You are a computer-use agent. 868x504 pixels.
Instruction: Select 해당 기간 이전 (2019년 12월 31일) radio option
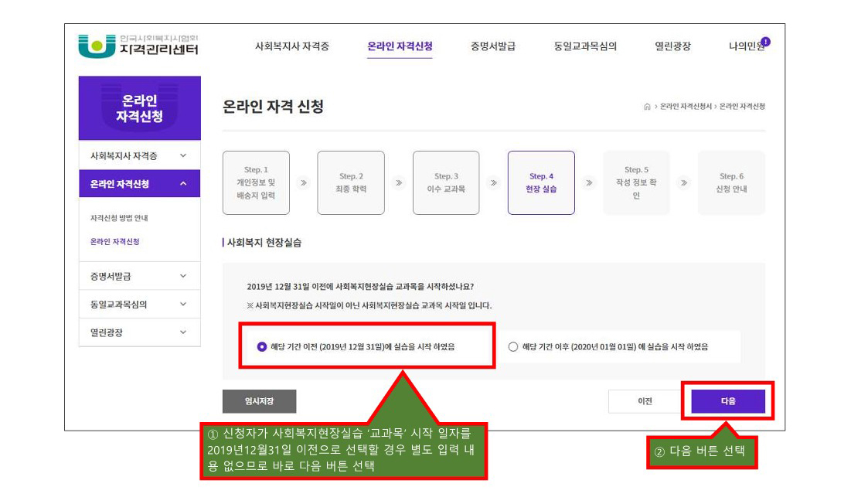[262, 347]
